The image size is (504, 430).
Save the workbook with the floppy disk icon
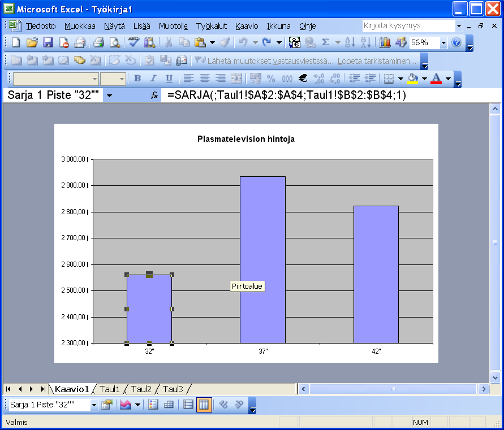(48, 42)
